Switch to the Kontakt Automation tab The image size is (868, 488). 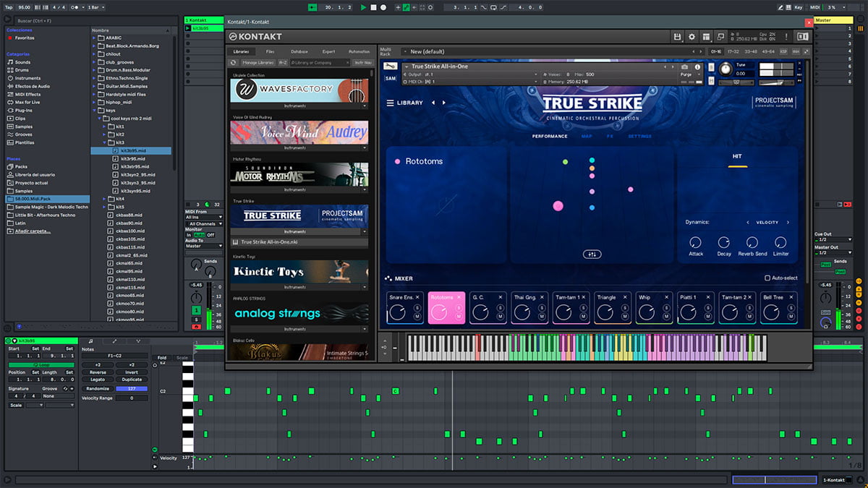359,51
